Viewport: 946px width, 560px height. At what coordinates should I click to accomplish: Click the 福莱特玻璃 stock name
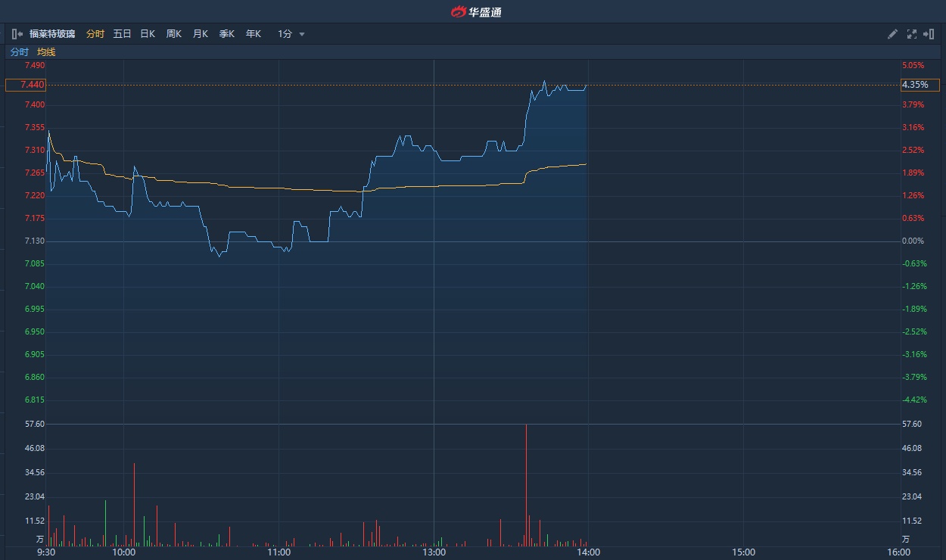52,34
